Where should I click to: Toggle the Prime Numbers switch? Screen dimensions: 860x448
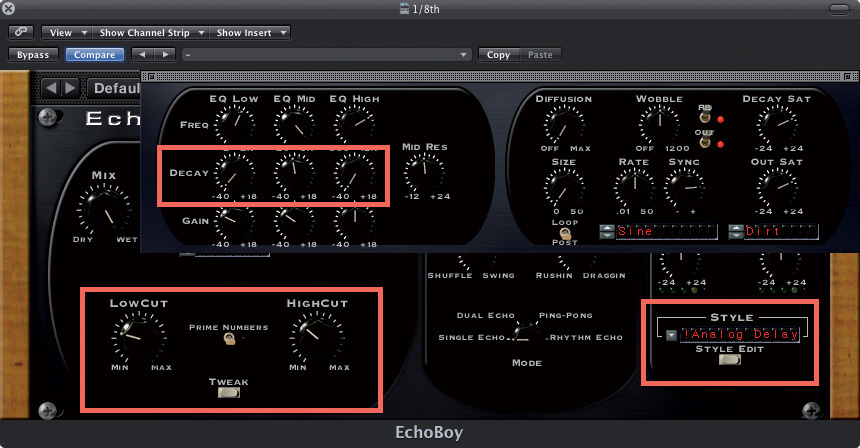[229, 340]
